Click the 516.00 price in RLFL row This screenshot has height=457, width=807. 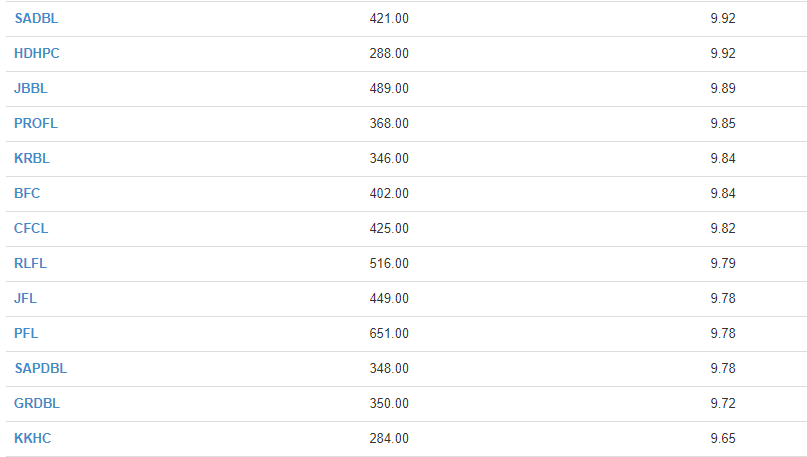coord(389,263)
